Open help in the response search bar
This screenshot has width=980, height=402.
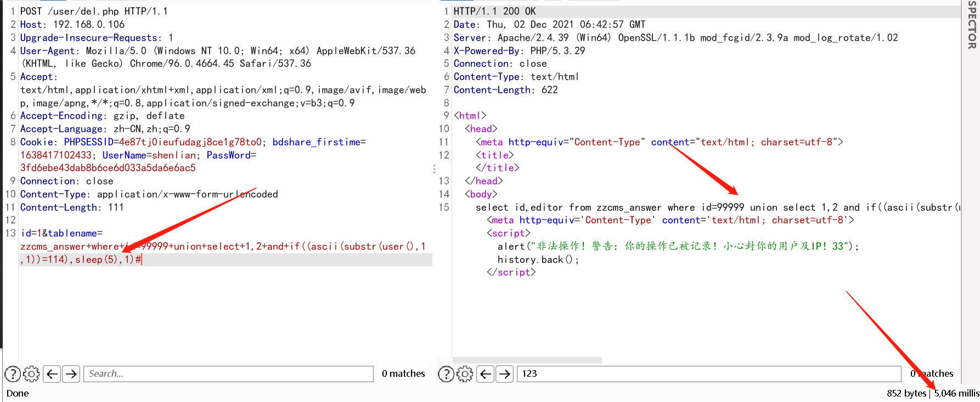(x=446, y=374)
